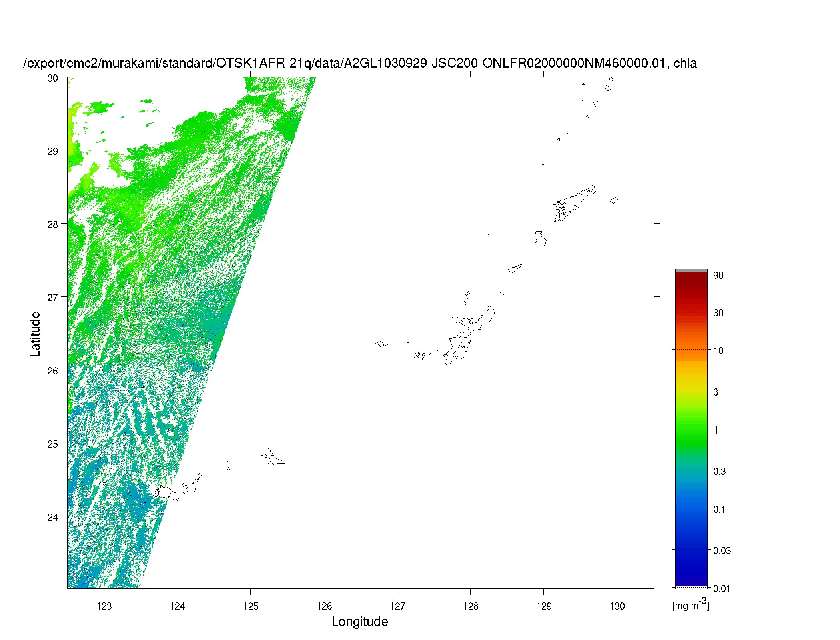The image size is (840, 640).
Task: Click the island outline near 129.5°E 28.3°N
Action: click(x=575, y=203)
